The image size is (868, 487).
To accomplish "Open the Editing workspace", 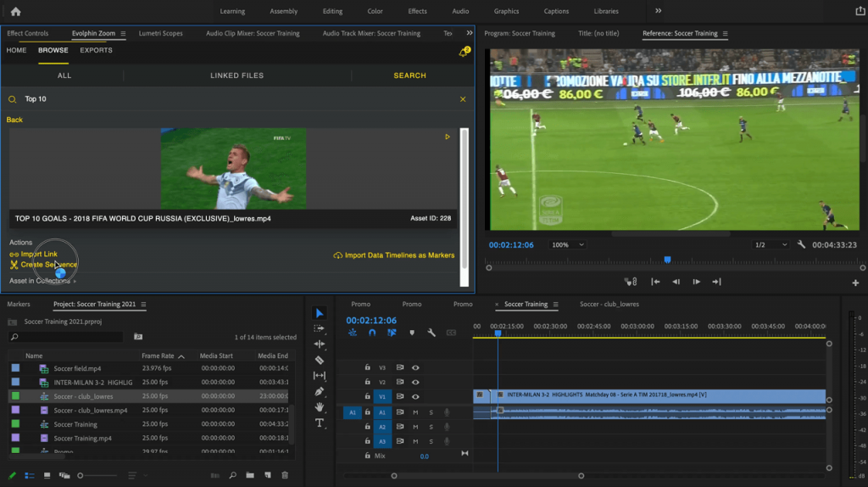I will 332,11.
